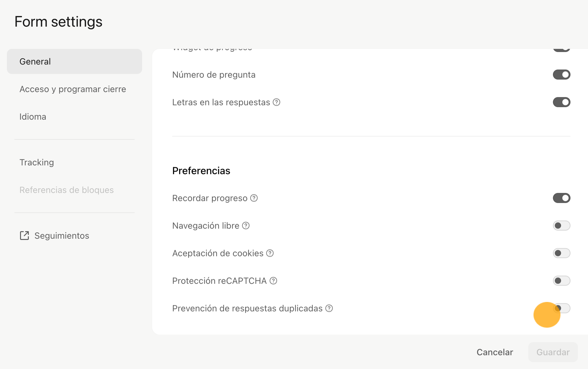Enable Aceptación de cookies switch
The height and width of the screenshot is (369, 588).
561,253
